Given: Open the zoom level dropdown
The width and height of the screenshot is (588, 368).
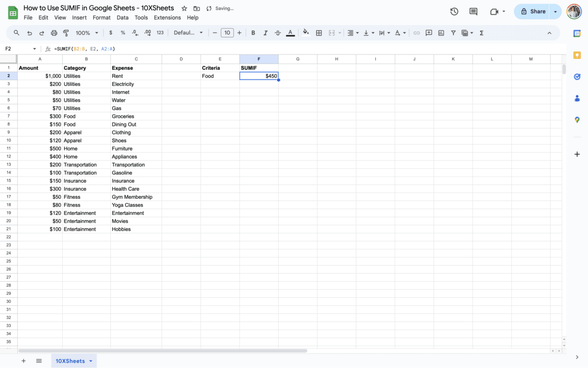Looking at the screenshot, I should (x=87, y=32).
